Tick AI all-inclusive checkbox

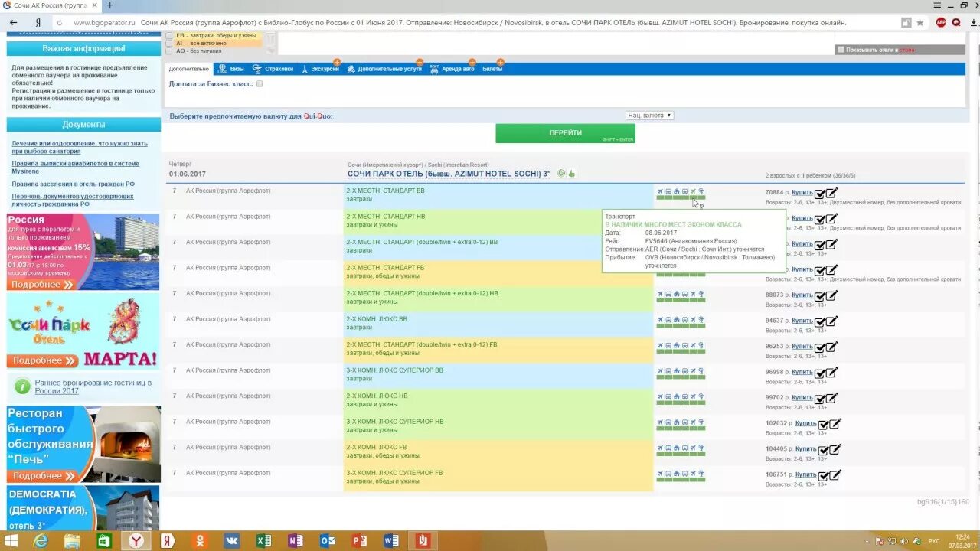pyautogui.click(x=169, y=44)
